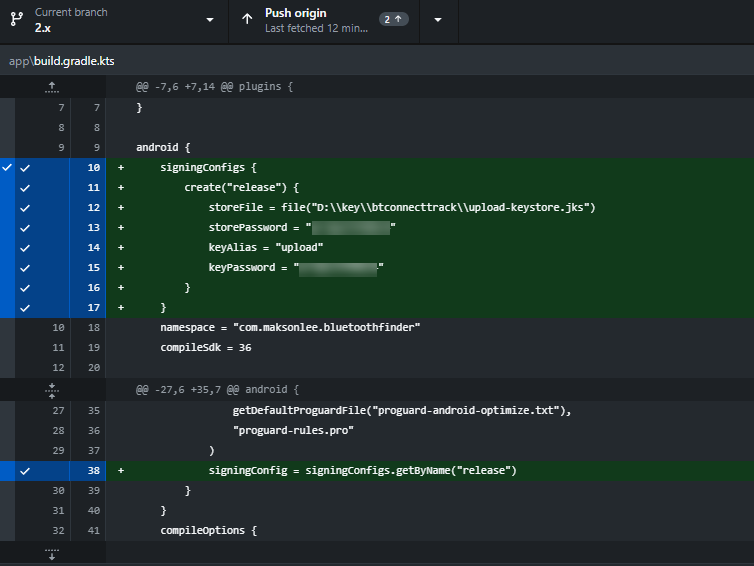Expand diff downward below compileOptions line
This screenshot has width=754, height=566.
52,552
